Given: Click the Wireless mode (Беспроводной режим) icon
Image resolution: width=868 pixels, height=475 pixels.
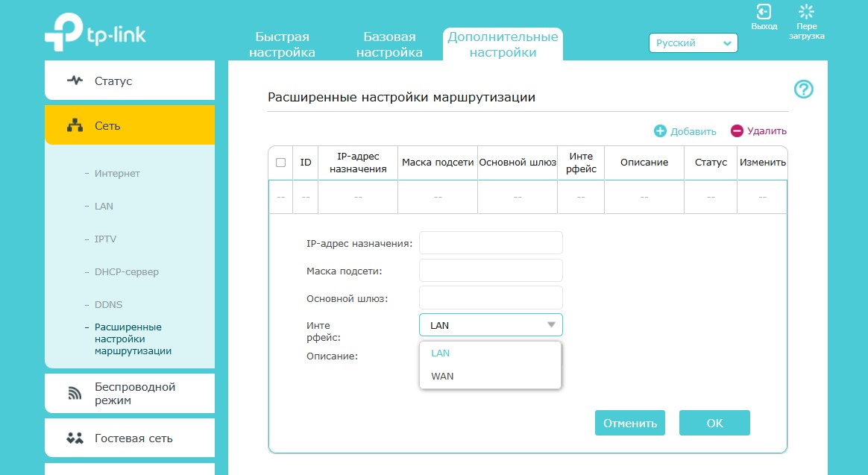Looking at the screenshot, I should coord(75,394).
